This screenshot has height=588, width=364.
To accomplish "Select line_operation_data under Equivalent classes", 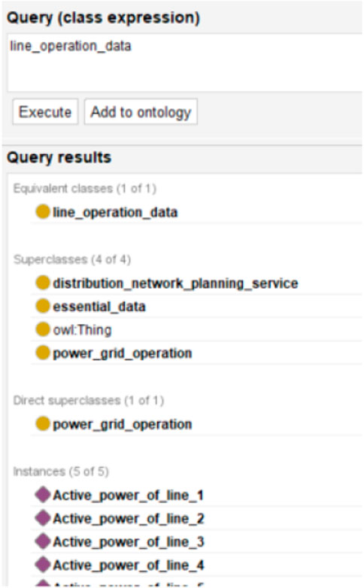I will 115,212.
